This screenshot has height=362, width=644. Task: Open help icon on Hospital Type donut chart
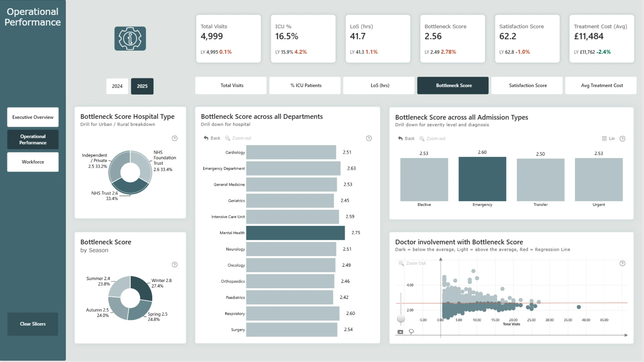coord(174,138)
